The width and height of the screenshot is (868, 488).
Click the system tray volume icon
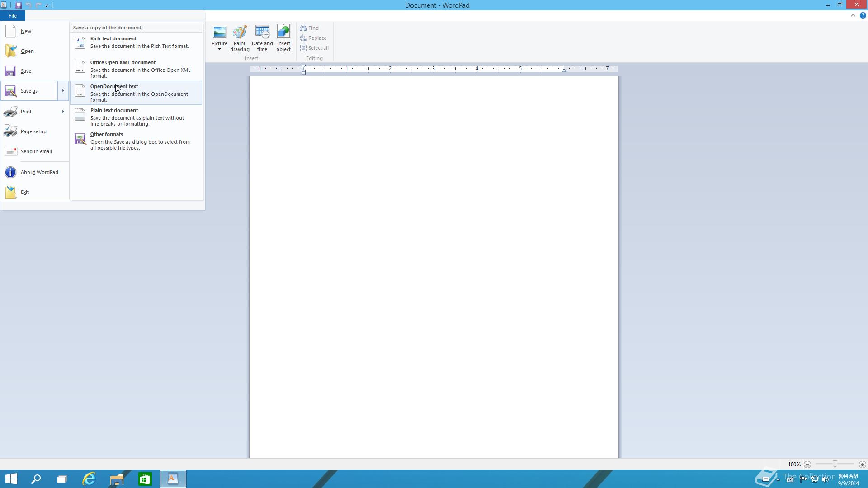coord(826,480)
